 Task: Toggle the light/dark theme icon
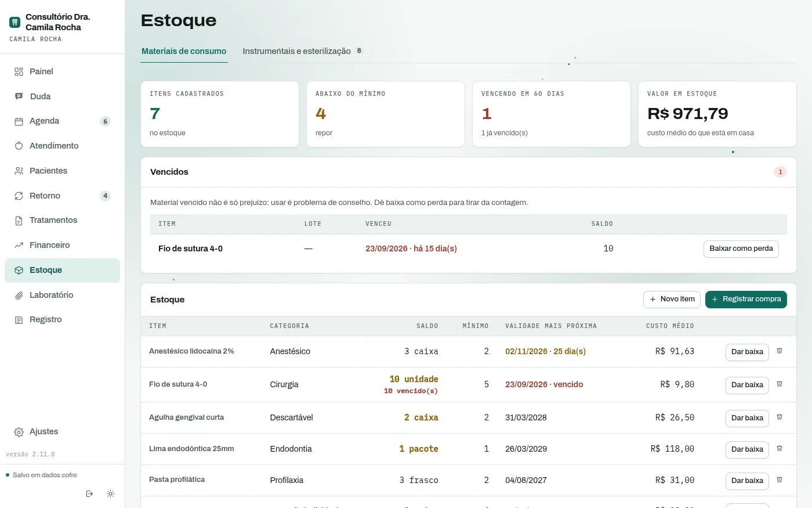pyautogui.click(x=110, y=494)
